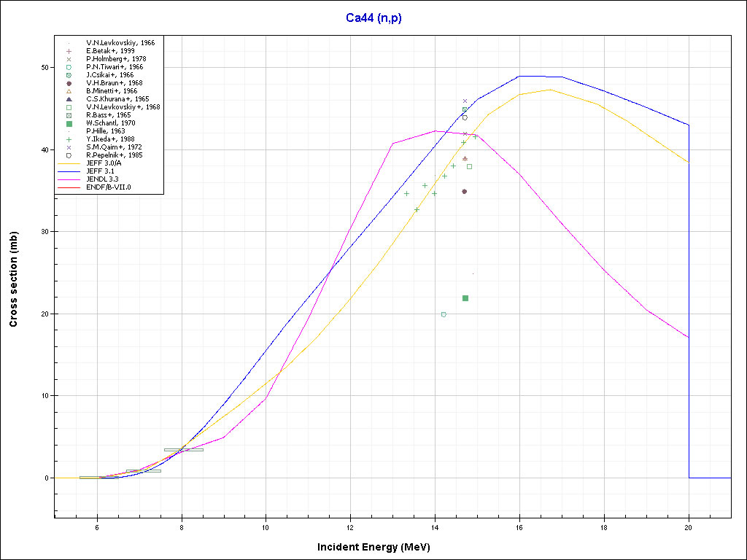Image resolution: width=747 pixels, height=560 pixels.
Task: Select the W.Schantl 1970 filled square in legend
Action: (68, 123)
